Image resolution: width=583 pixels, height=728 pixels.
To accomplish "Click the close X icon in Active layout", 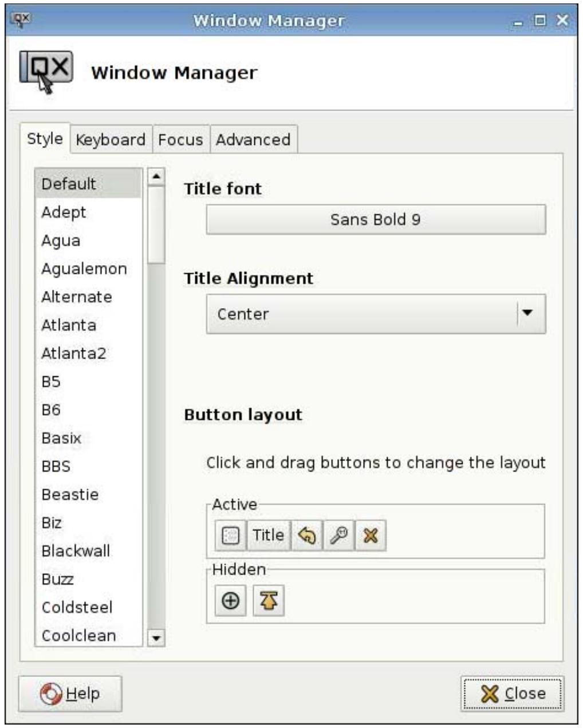I will tap(371, 536).
